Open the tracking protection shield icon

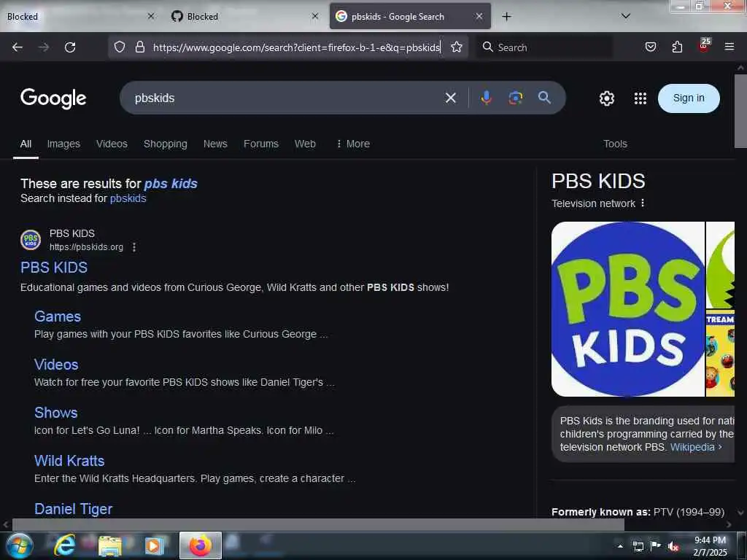(120, 47)
